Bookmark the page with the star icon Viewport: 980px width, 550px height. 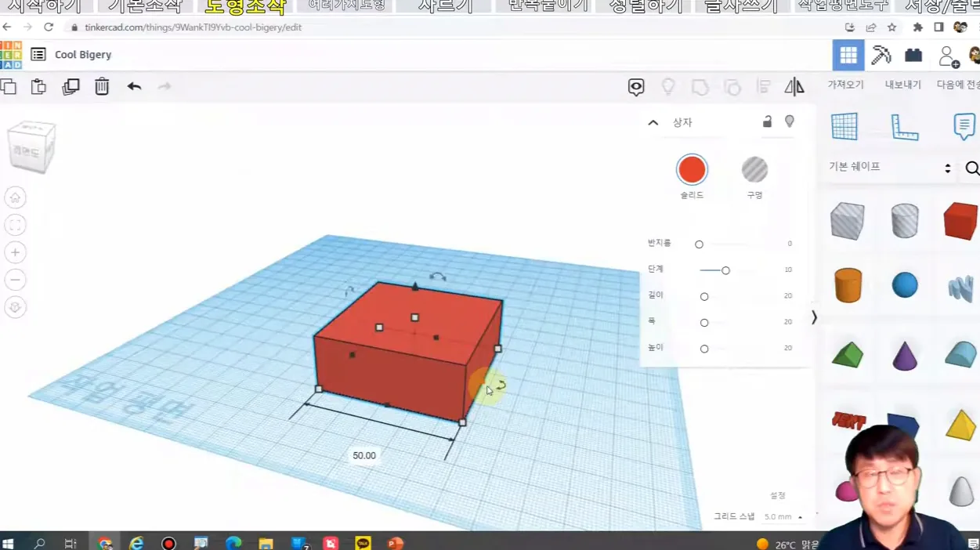891,27
